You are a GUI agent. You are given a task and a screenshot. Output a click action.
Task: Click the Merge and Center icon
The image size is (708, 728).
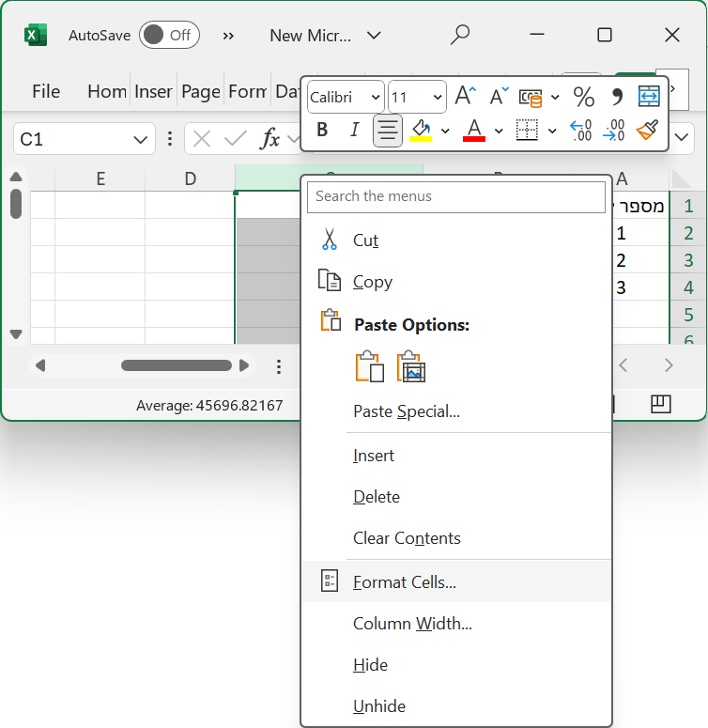(x=649, y=96)
